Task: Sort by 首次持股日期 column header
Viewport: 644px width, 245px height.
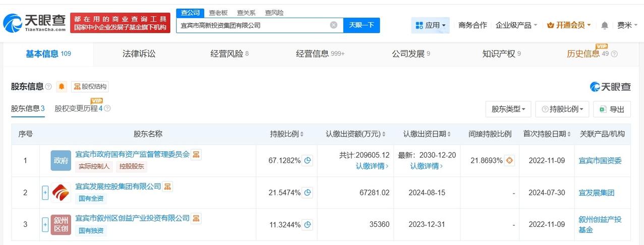Action: (547, 134)
